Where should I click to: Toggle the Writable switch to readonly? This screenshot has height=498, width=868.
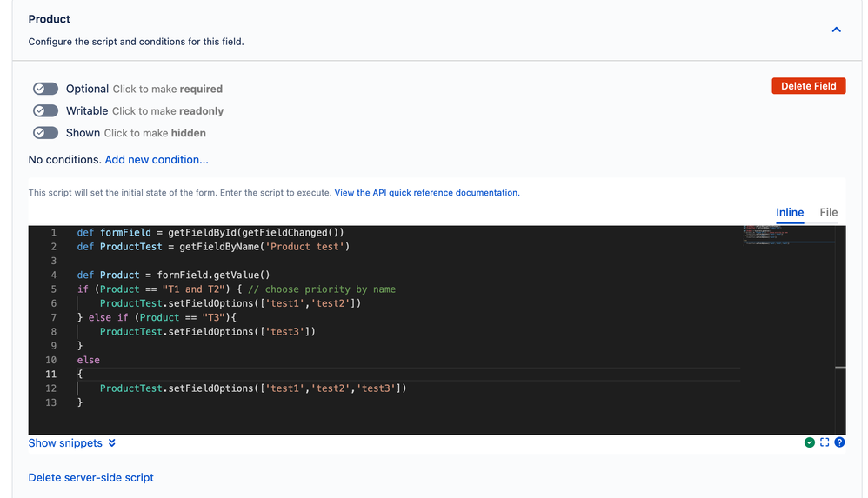click(x=45, y=110)
